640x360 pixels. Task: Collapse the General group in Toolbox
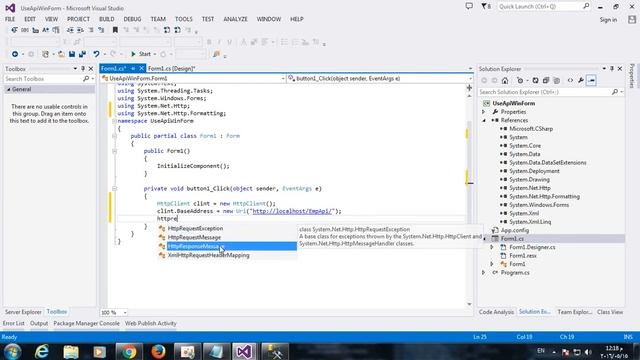coord(8,89)
